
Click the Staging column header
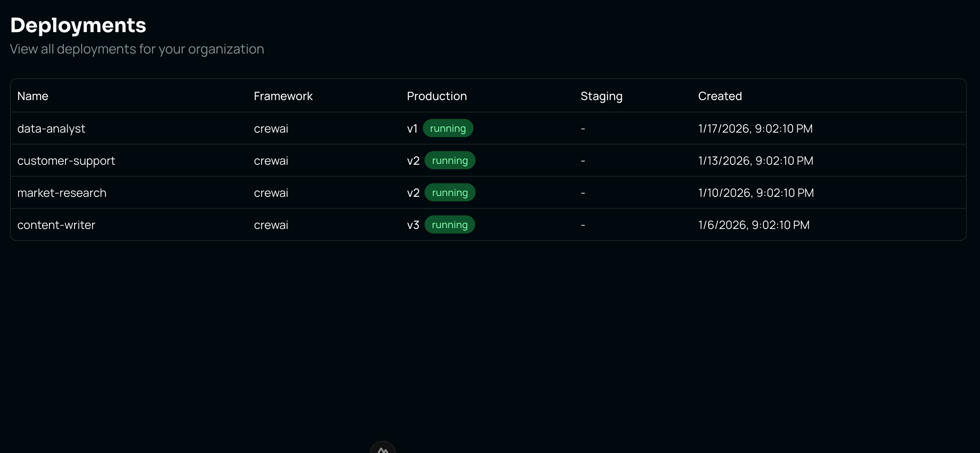click(x=601, y=96)
